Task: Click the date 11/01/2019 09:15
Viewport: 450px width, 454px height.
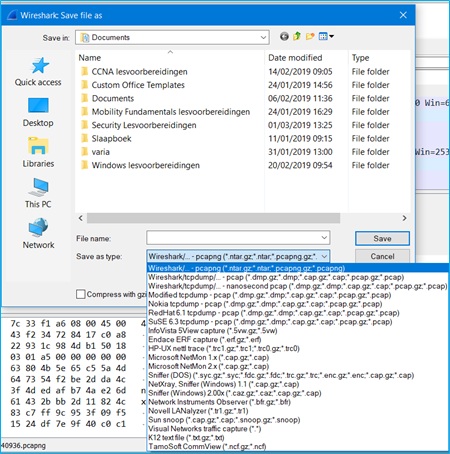Action: (x=300, y=138)
